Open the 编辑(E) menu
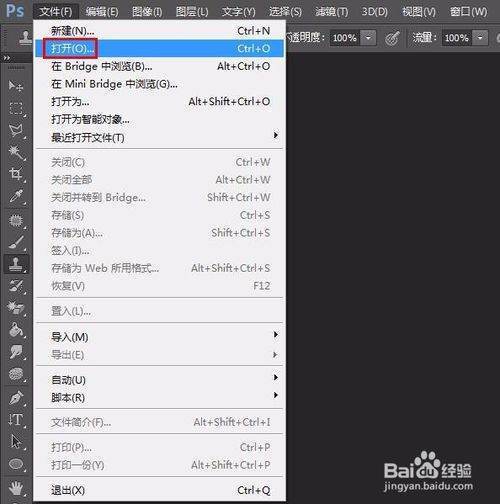Viewport: 500px width, 504px height. (x=102, y=12)
